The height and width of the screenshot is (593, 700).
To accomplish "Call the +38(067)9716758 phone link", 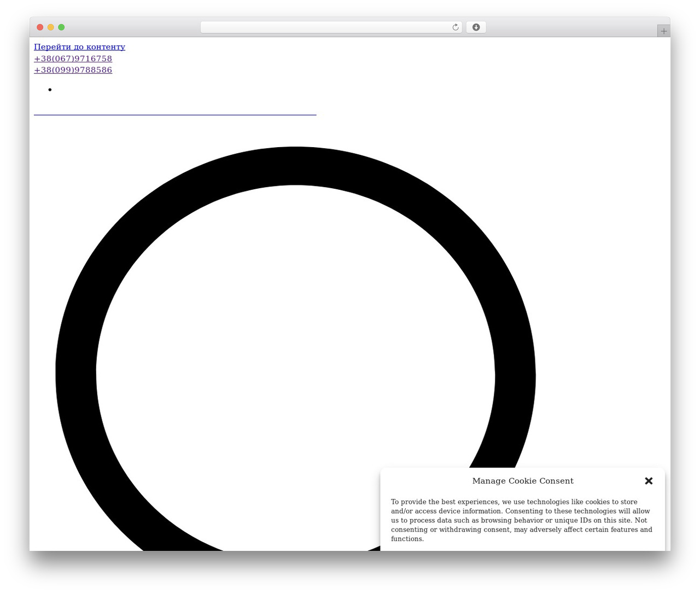I will coord(73,59).
